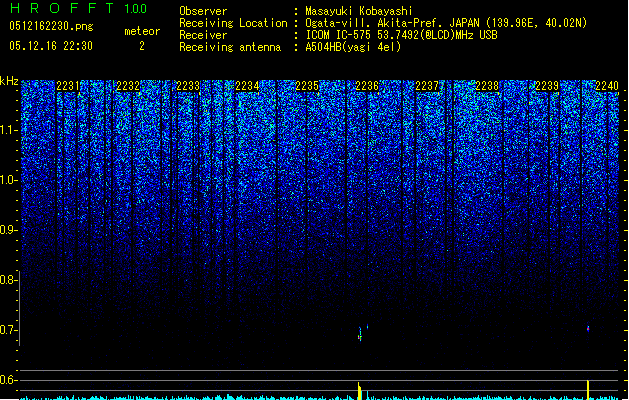Screen dimensions: 629x400
Task: Select the filename 0512162230.png
Action: 51,26
